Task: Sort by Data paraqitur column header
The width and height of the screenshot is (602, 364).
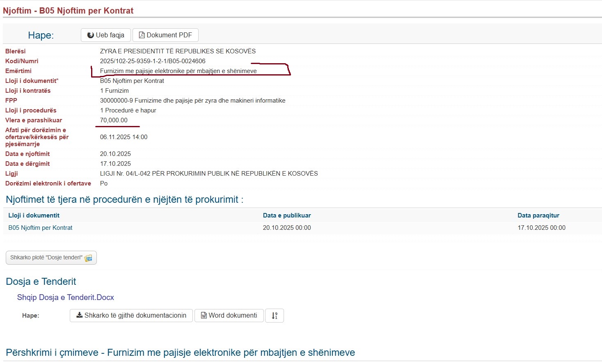Action: 538,215
